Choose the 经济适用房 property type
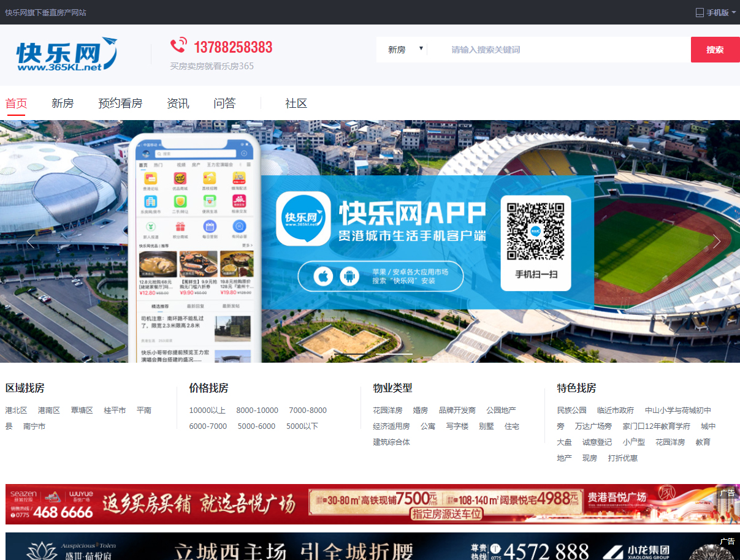 click(x=391, y=426)
